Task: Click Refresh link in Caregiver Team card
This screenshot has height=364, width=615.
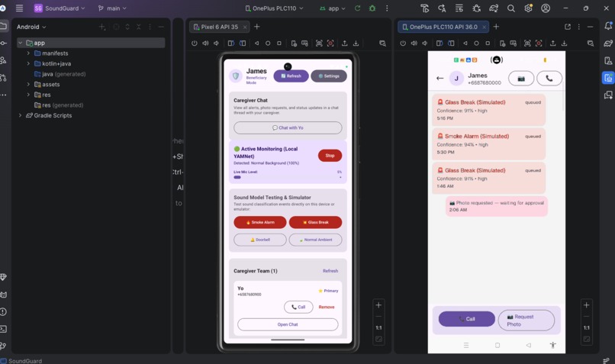Action: [x=330, y=271]
